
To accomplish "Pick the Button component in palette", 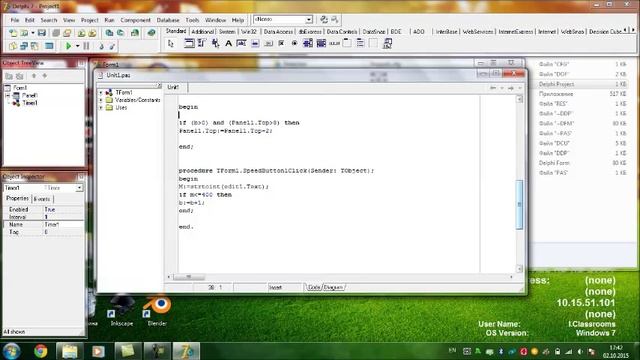I will pyautogui.click(x=268, y=43).
